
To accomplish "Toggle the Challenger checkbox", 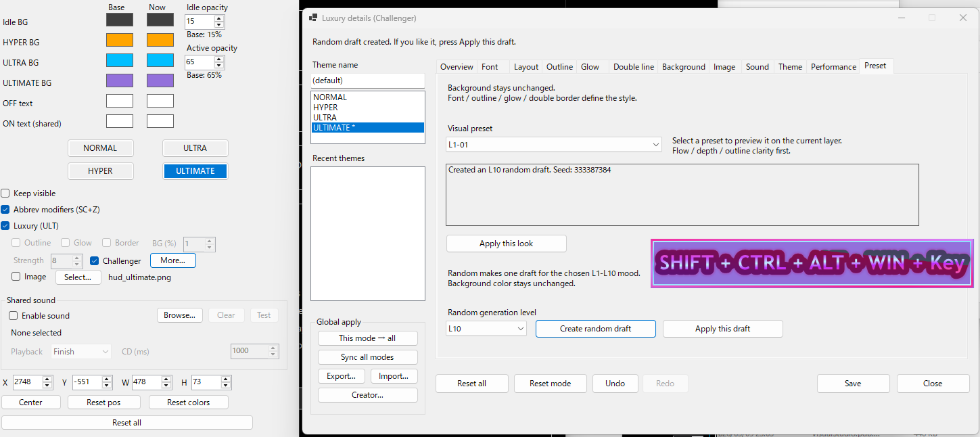I will point(95,260).
